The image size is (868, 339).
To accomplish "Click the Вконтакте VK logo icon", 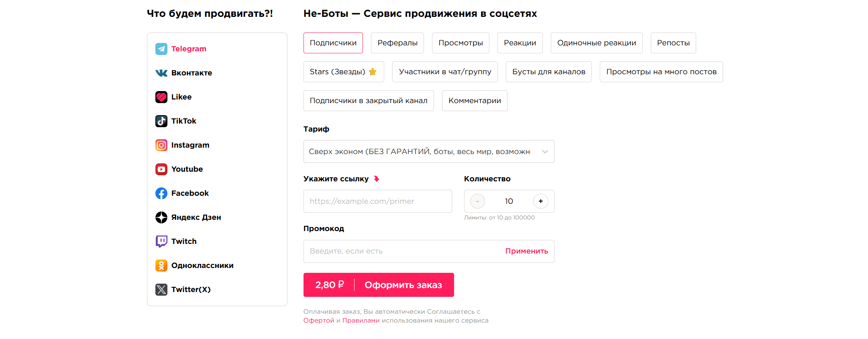I will coord(161,73).
